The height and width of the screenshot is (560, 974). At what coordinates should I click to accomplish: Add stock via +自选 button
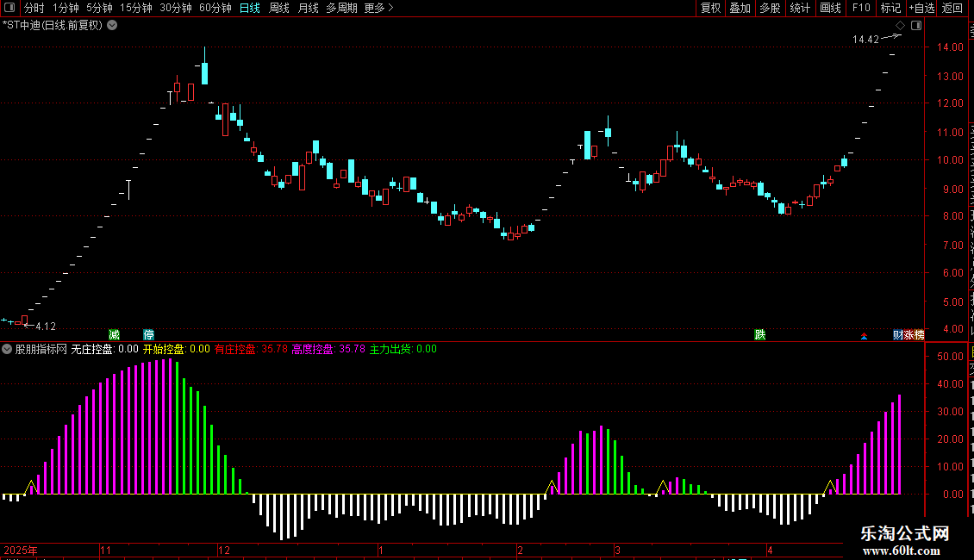(x=921, y=8)
